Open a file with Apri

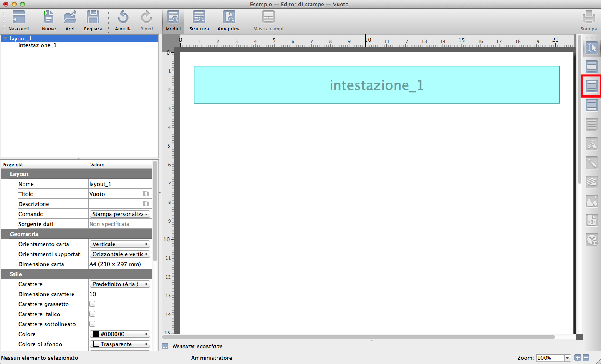[70, 18]
